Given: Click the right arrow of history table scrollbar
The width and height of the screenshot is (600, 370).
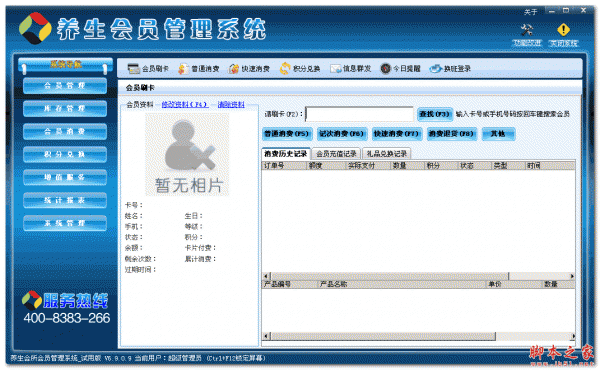Looking at the screenshot, I should pos(572,276).
